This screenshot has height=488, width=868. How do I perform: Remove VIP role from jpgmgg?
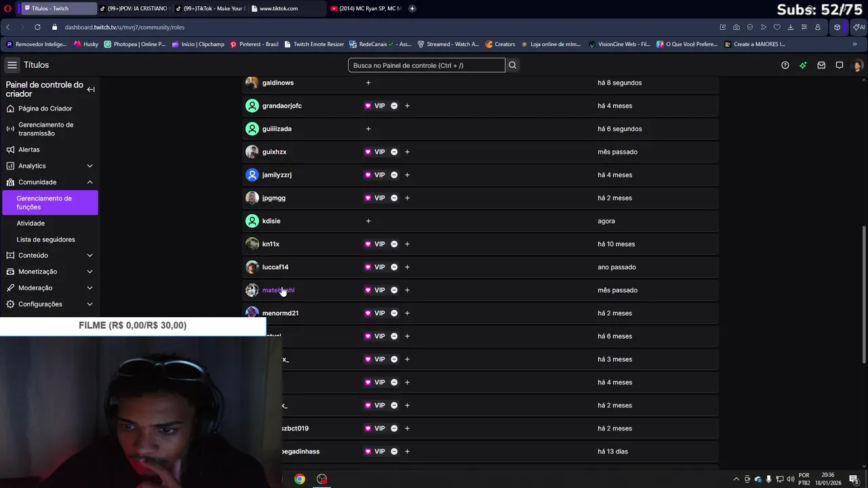tap(394, 198)
